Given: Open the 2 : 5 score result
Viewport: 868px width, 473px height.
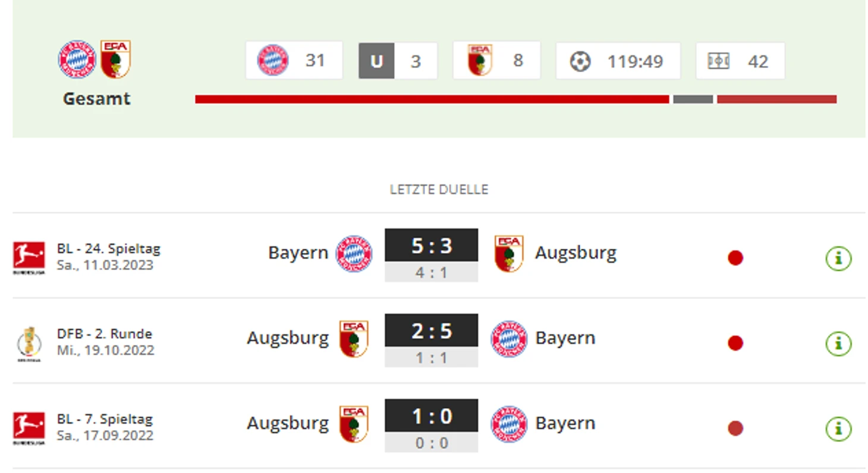Looking at the screenshot, I should click(x=431, y=330).
